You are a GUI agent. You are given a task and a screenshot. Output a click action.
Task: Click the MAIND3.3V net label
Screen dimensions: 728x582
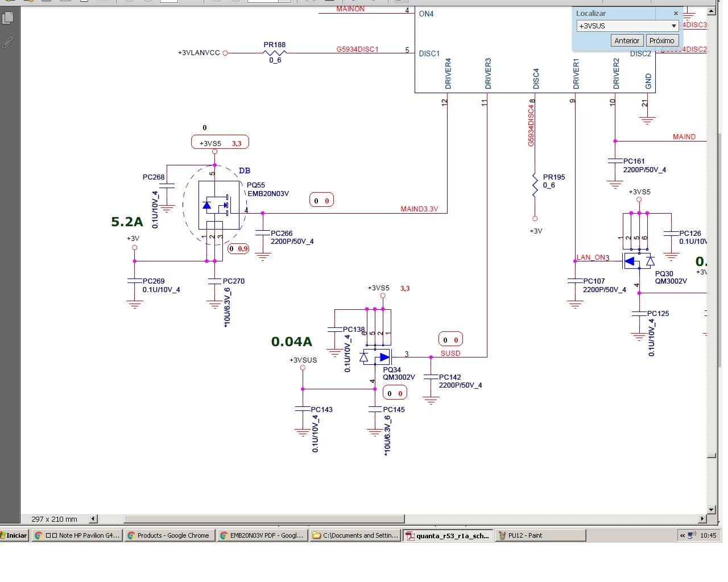click(419, 209)
